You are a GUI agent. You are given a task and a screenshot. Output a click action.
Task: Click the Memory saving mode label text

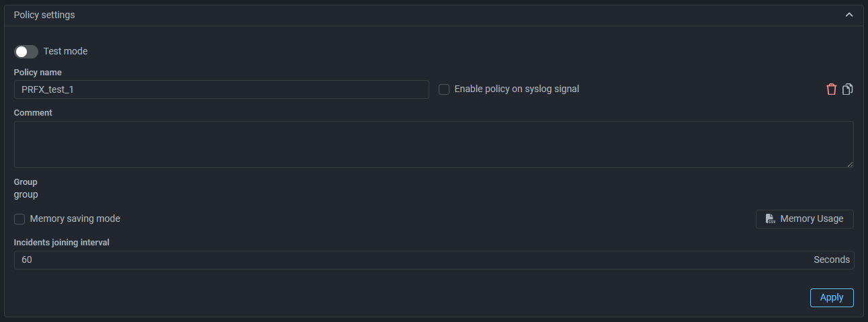click(x=75, y=219)
